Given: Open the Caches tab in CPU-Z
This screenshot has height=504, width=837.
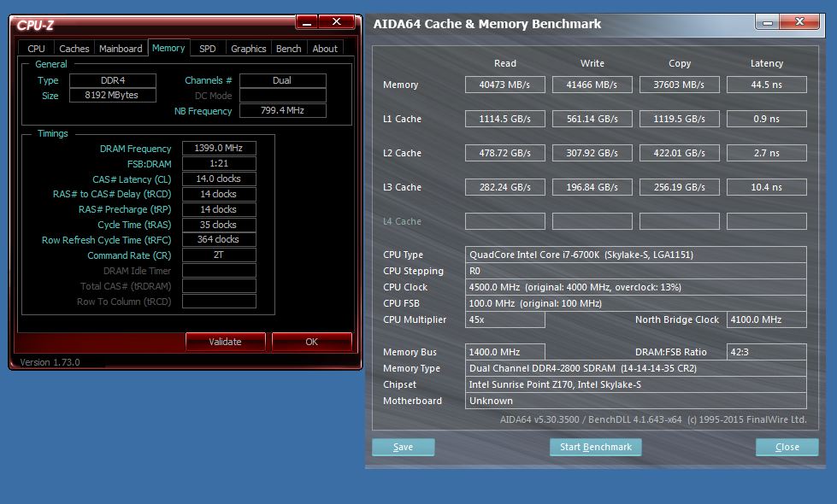Looking at the screenshot, I should tap(74, 49).
